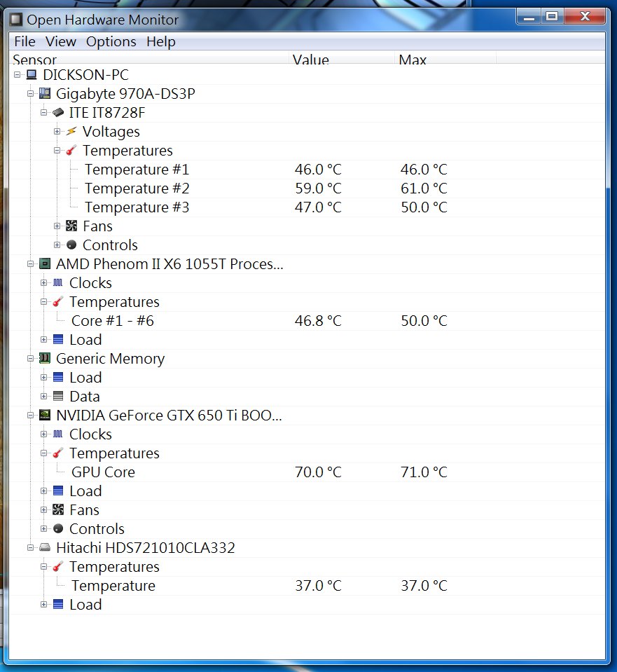Click the chip icon beside ITE IT8728F
The height and width of the screenshot is (672, 617).
[58, 113]
